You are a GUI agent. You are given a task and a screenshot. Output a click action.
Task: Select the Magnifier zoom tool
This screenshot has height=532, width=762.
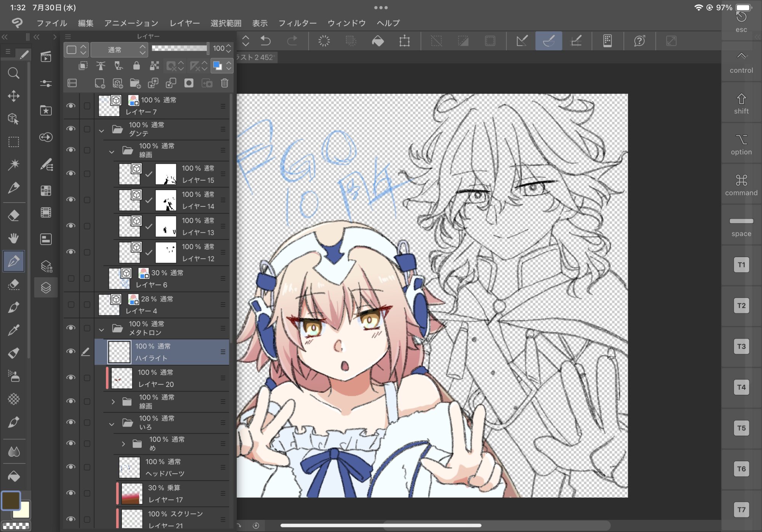pyautogui.click(x=14, y=73)
